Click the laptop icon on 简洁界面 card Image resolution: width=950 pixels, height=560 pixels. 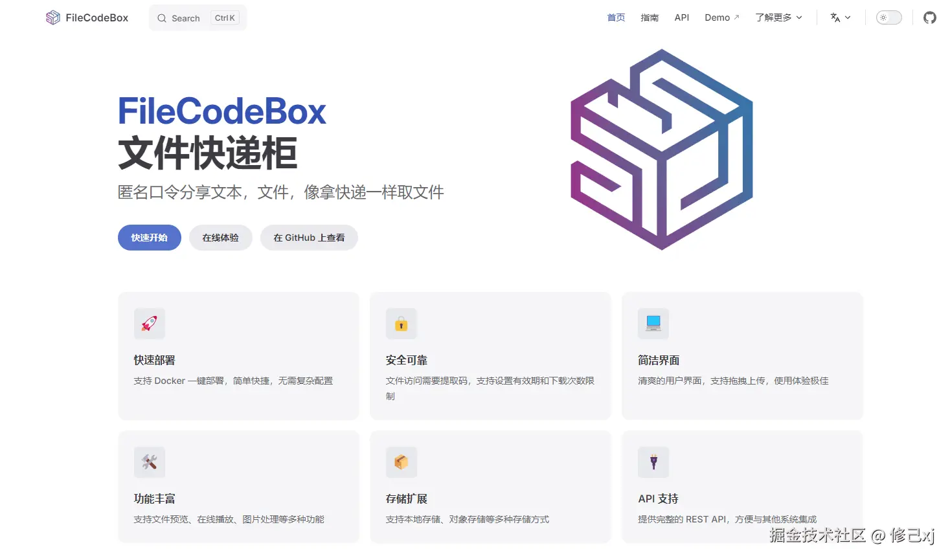click(x=653, y=323)
